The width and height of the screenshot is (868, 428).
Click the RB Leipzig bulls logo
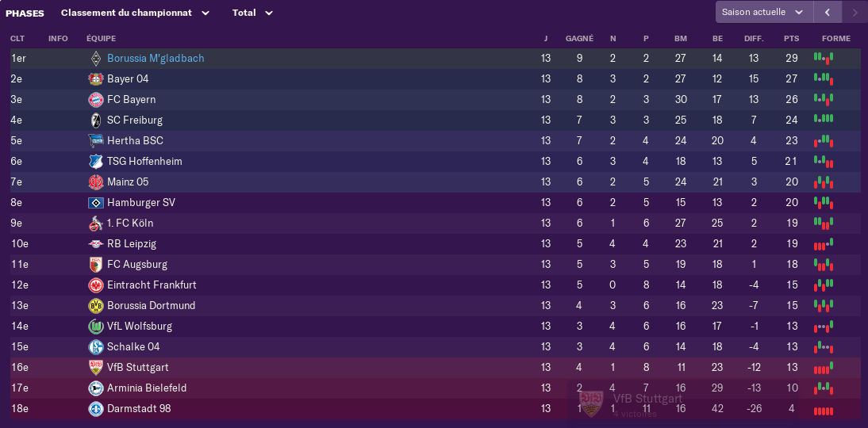click(96, 244)
